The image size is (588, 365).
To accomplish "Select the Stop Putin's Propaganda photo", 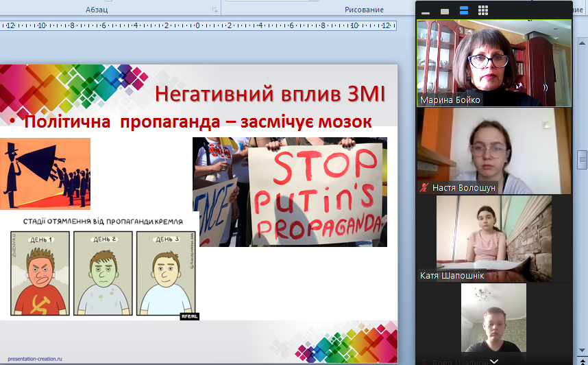I will click(x=290, y=192).
